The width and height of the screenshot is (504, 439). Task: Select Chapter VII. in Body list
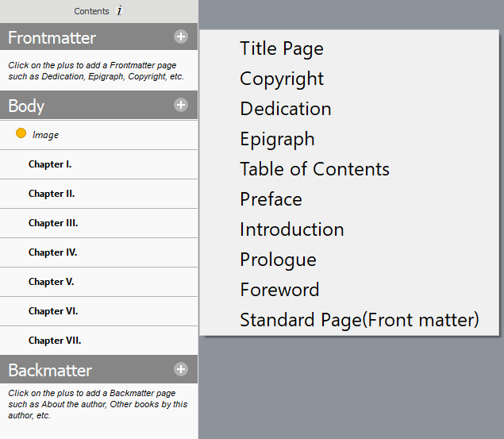click(55, 341)
